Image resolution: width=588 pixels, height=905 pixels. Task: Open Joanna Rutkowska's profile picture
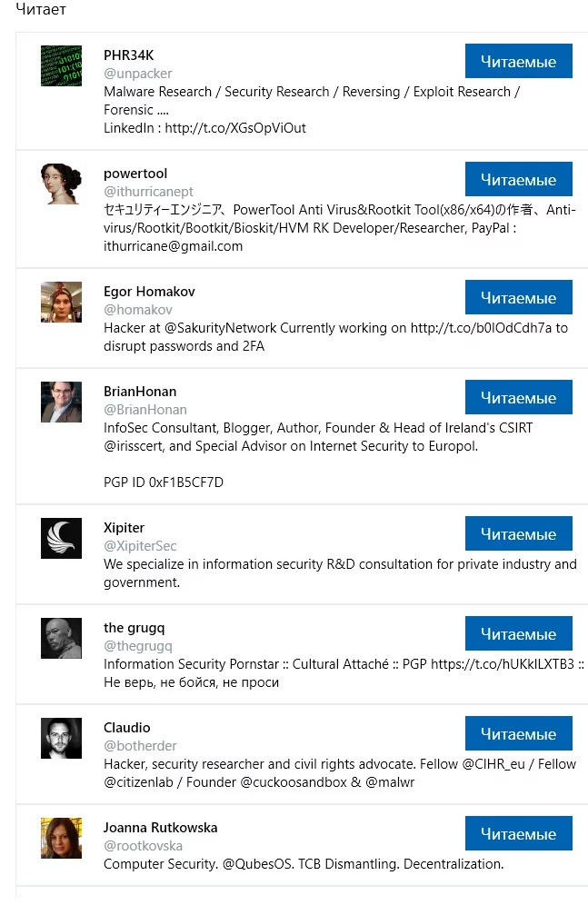61,838
